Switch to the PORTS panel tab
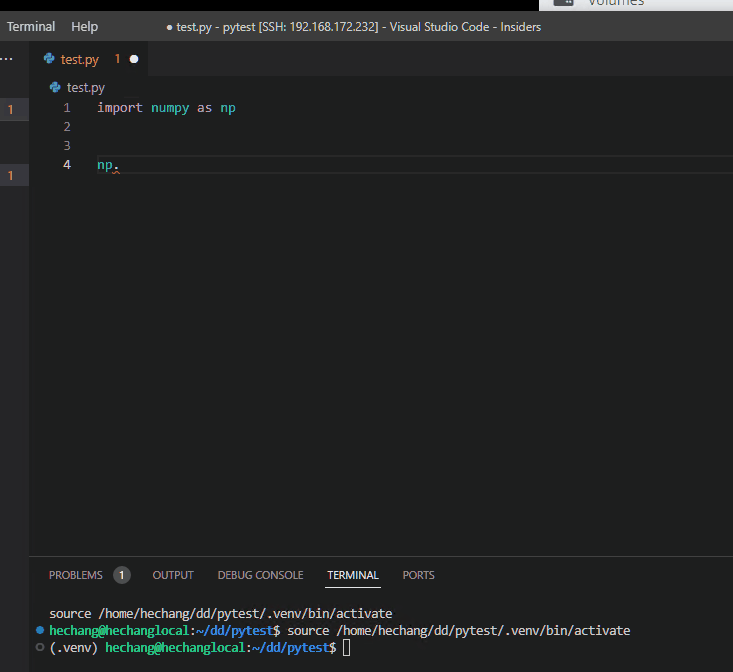 pos(418,575)
